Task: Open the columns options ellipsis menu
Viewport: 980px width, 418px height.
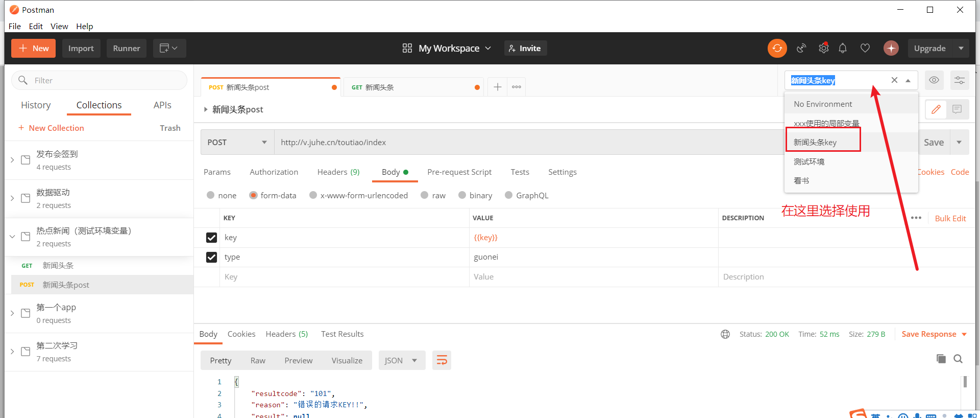Action: (x=916, y=218)
